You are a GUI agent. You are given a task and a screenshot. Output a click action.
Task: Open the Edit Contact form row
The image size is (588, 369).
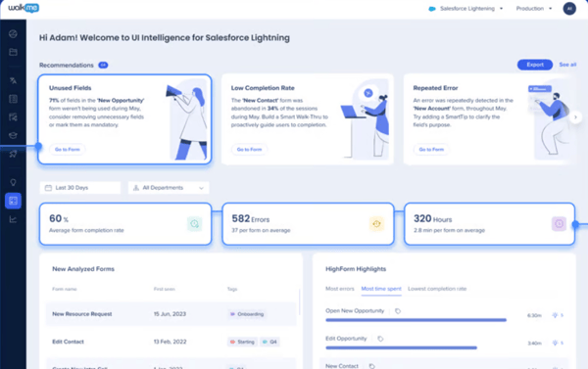(x=171, y=342)
